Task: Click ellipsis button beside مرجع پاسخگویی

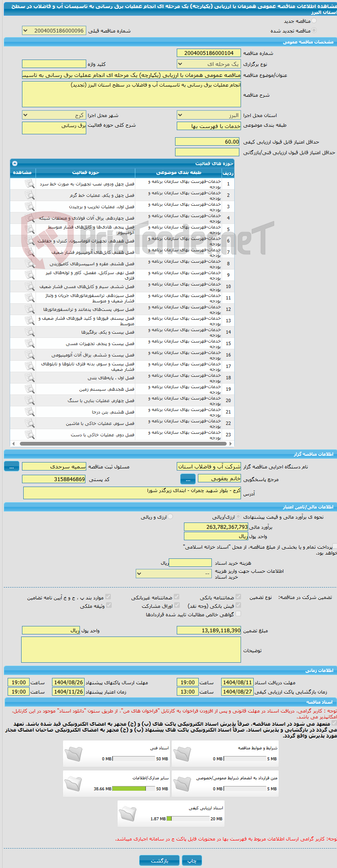Action: click(188, 479)
